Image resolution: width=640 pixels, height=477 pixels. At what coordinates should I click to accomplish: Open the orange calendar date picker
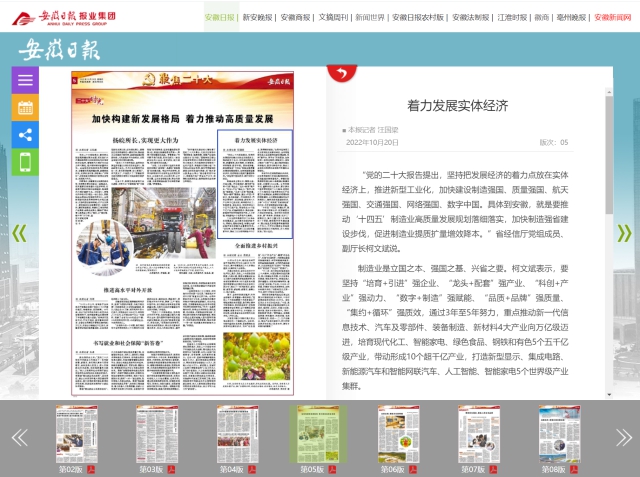pyautogui.click(x=25, y=107)
